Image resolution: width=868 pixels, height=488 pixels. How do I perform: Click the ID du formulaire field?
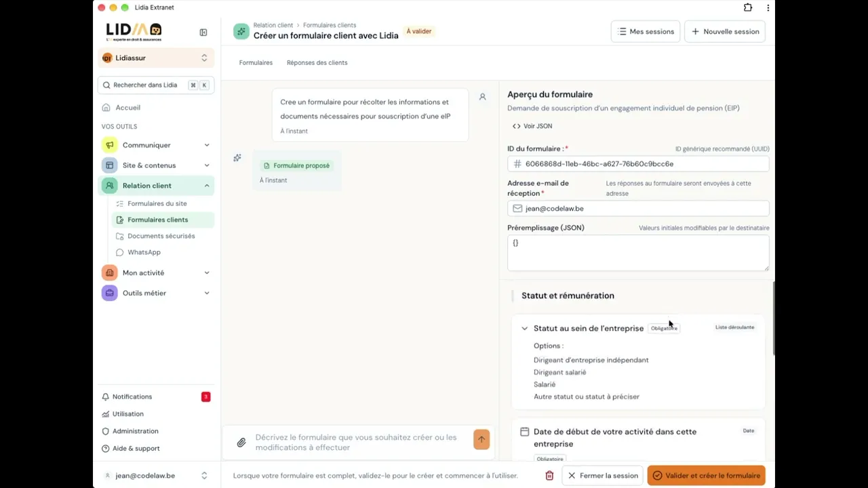638,164
